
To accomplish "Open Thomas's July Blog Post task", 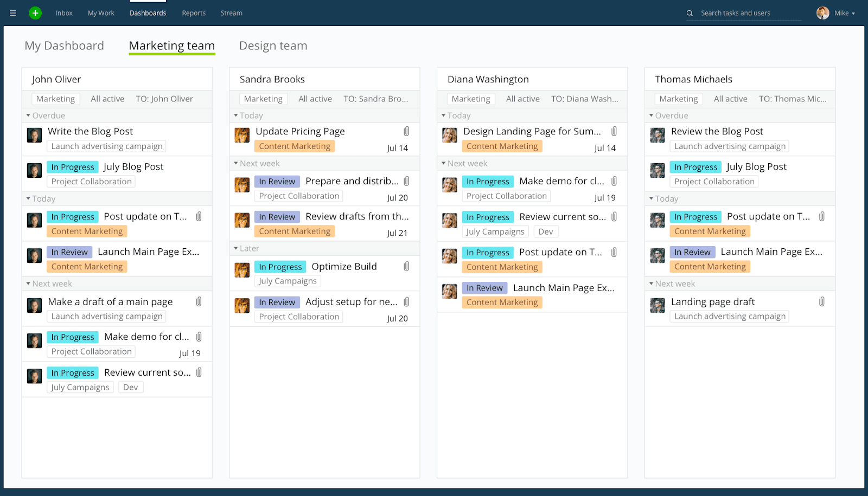I will [756, 167].
